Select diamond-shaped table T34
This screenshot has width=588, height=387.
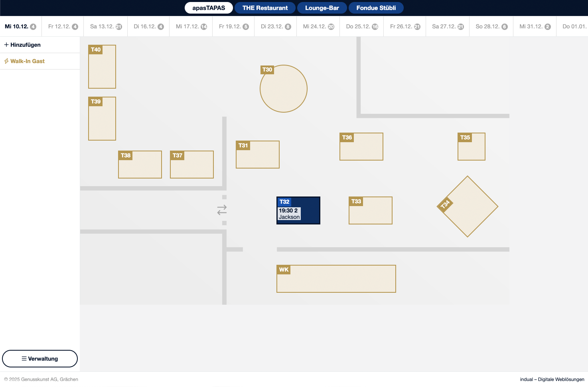click(x=468, y=206)
